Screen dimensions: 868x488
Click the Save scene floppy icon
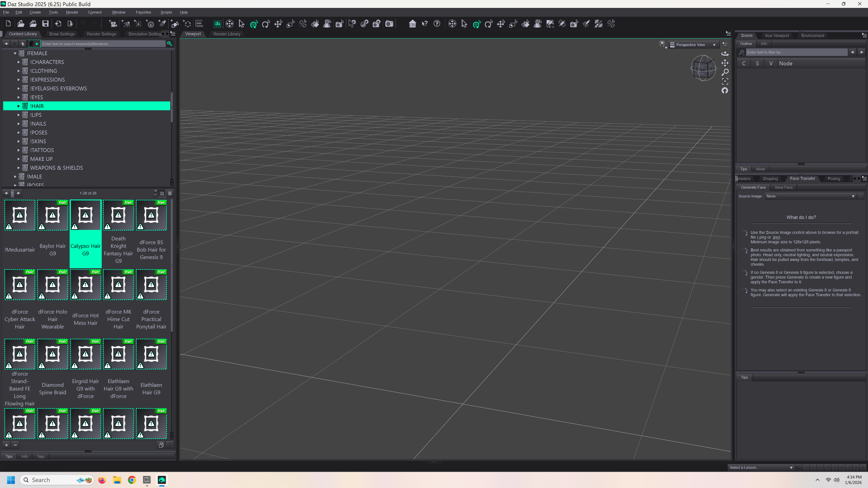(45, 23)
